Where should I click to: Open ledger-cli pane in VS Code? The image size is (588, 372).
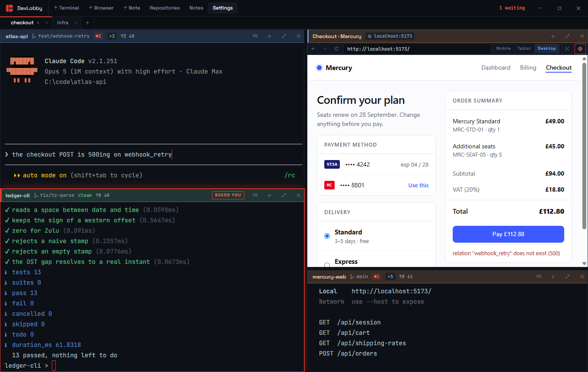[x=255, y=195]
